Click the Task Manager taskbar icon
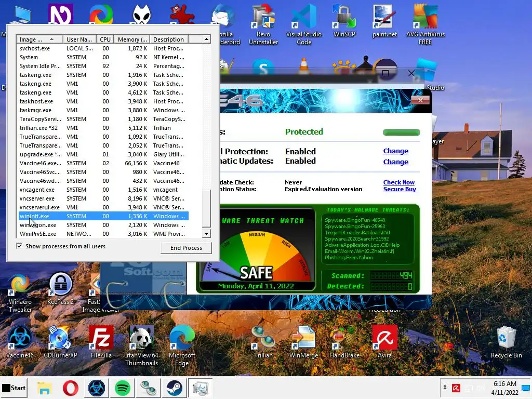The height and width of the screenshot is (399, 532). (200, 388)
